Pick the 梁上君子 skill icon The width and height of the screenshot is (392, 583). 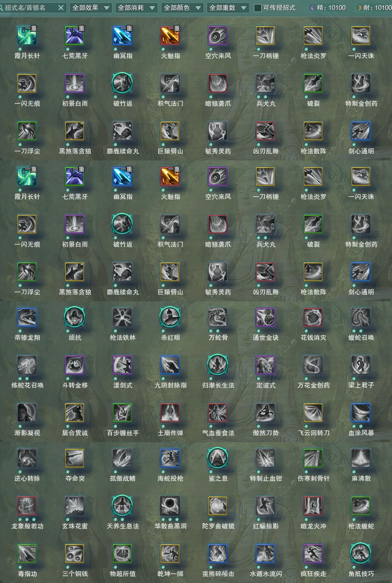(x=361, y=365)
